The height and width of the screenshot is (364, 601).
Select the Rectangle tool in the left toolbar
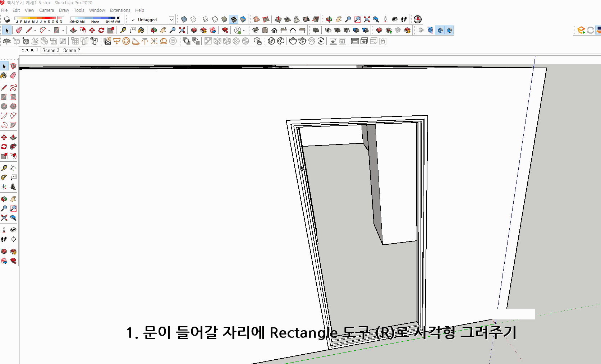click(x=4, y=97)
